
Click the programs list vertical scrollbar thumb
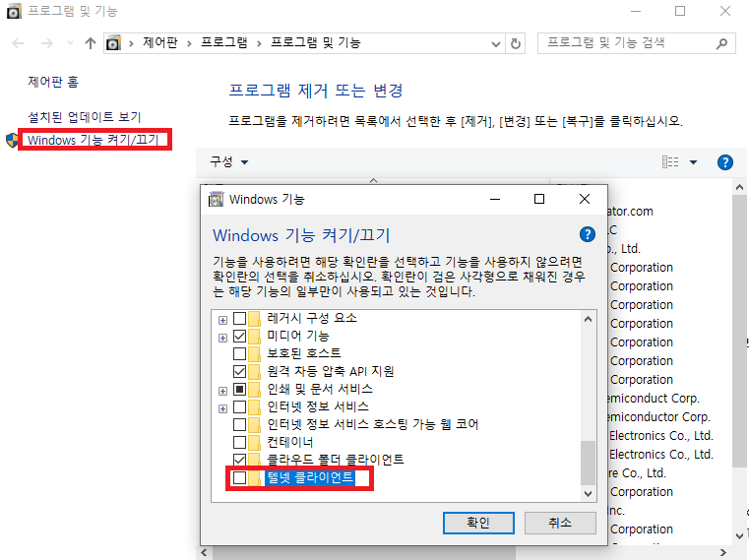click(x=739, y=331)
